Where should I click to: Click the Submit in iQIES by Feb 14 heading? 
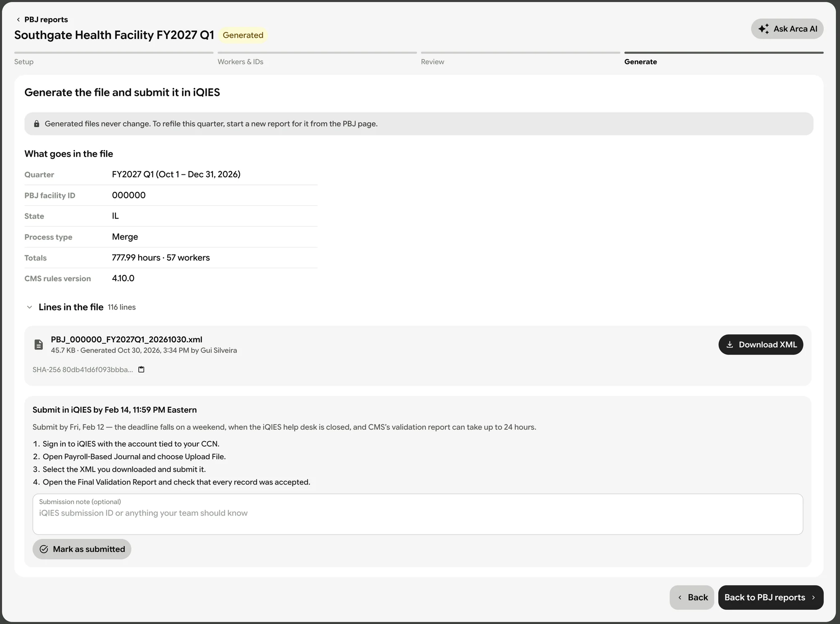pos(115,410)
